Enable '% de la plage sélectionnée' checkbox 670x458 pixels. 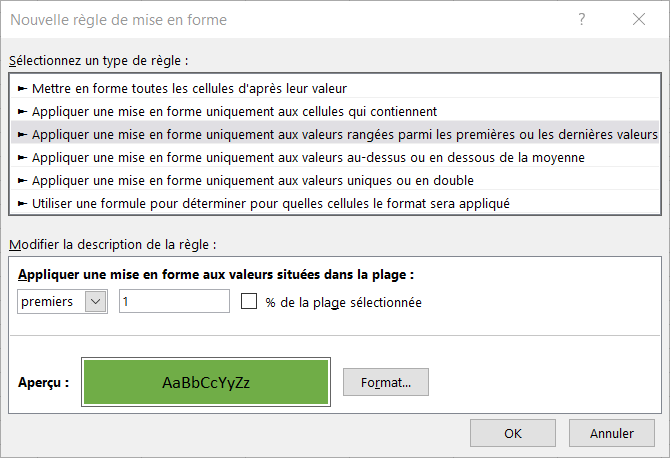pos(249,301)
